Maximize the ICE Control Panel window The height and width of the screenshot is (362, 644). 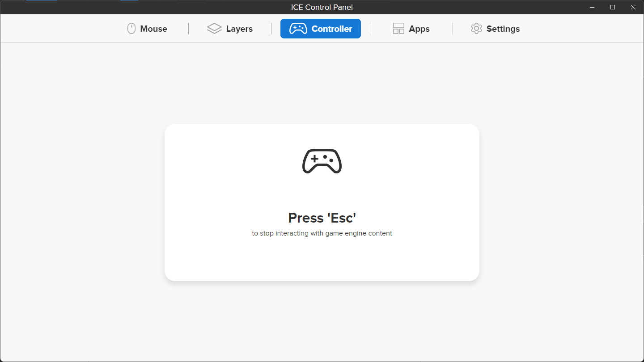pos(613,7)
